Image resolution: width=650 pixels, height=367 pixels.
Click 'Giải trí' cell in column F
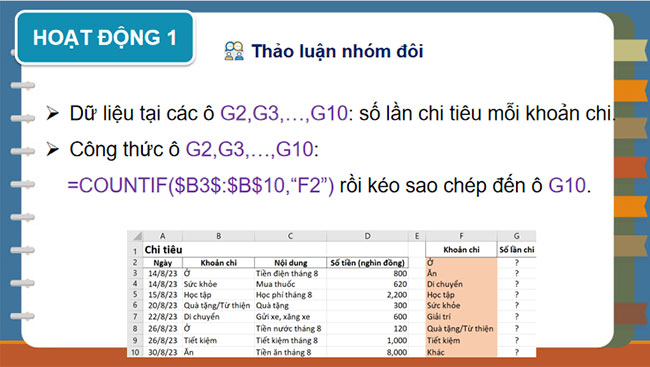coord(461,317)
